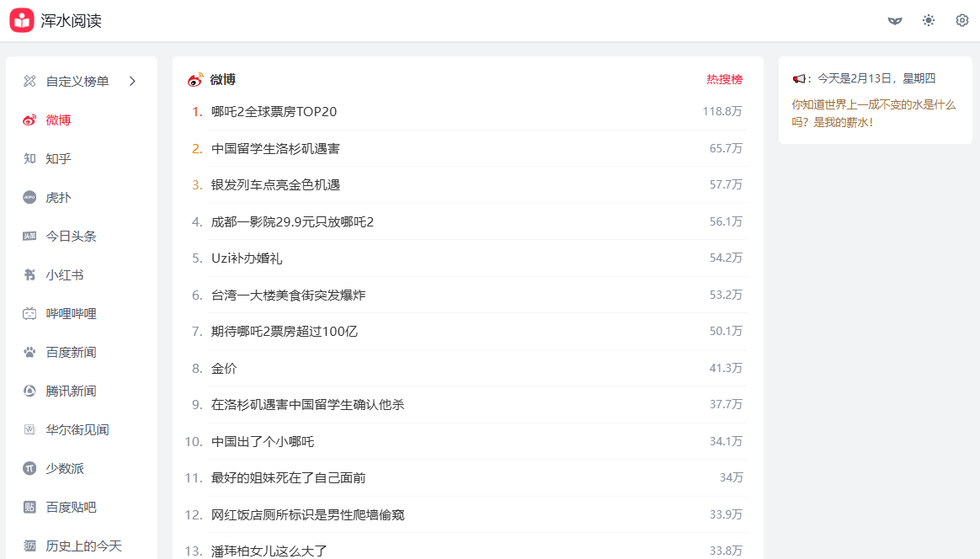This screenshot has height=559, width=980.
Task: Open 期待哪吒2票房超过100亿 topic
Action: (285, 332)
